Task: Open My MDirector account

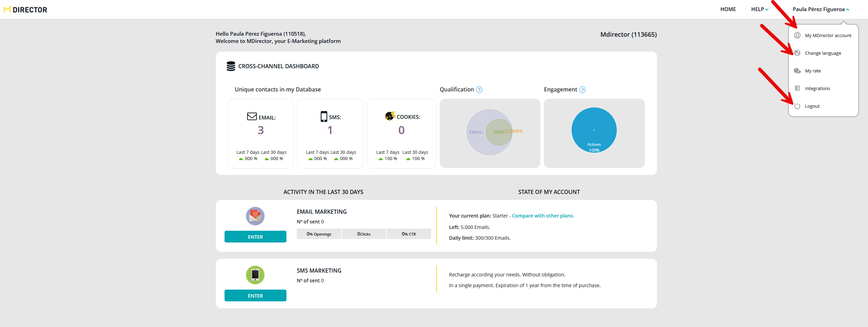Action: (x=828, y=35)
